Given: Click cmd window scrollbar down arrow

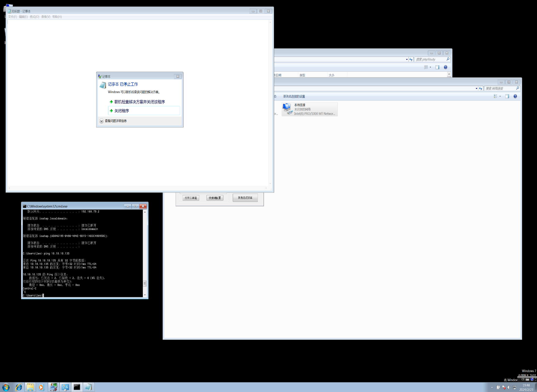Looking at the screenshot, I should click(145, 295).
